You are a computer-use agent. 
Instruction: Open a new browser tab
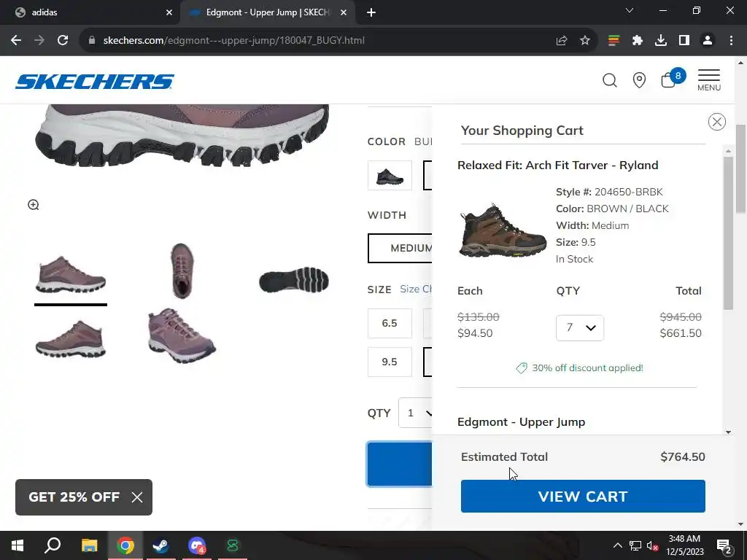[x=371, y=12]
